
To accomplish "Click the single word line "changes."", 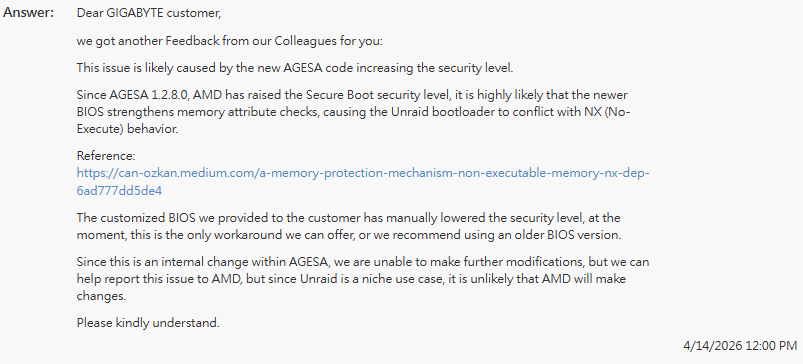I will tap(101, 296).
